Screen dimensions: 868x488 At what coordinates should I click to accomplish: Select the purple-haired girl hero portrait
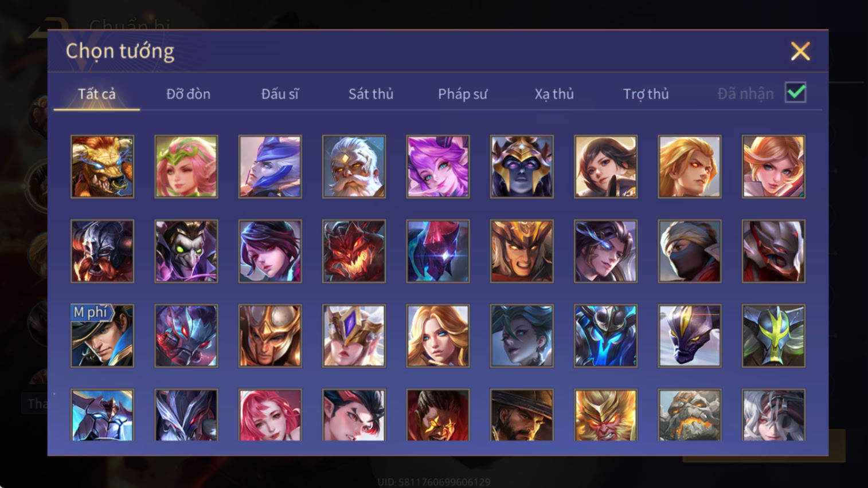[x=438, y=167]
